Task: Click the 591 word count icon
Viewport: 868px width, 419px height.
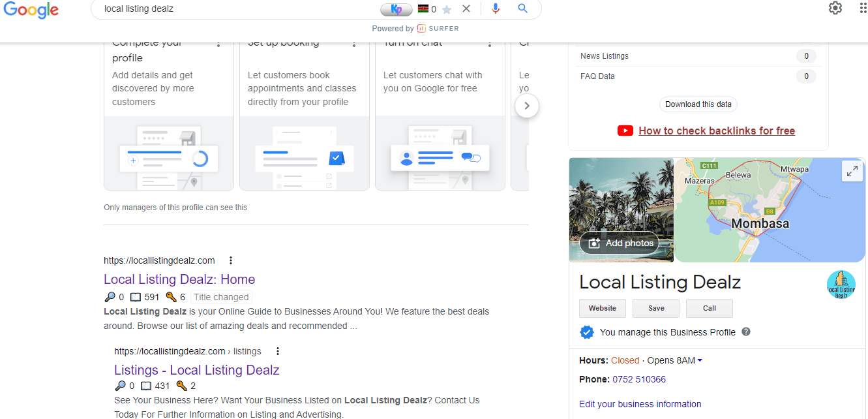Action: (136, 297)
